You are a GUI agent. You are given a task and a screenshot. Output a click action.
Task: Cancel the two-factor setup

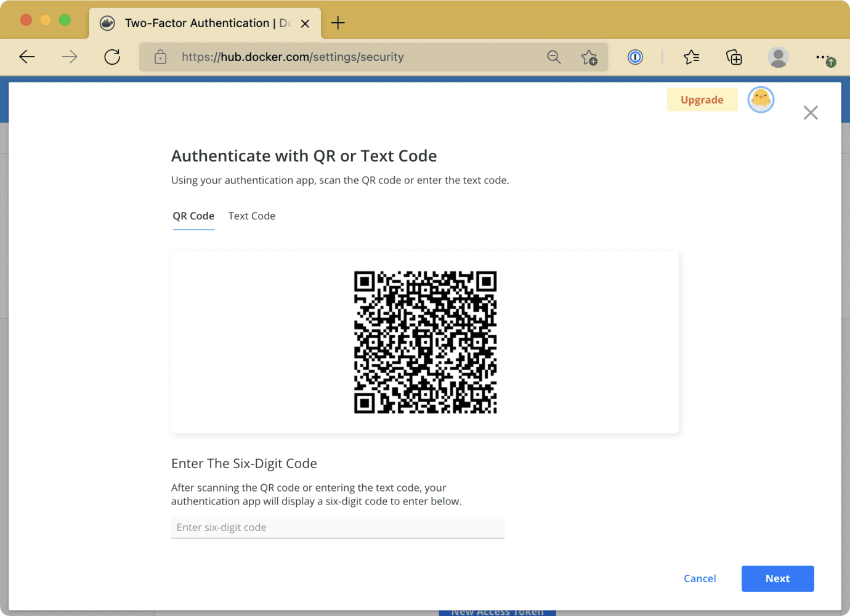700,578
